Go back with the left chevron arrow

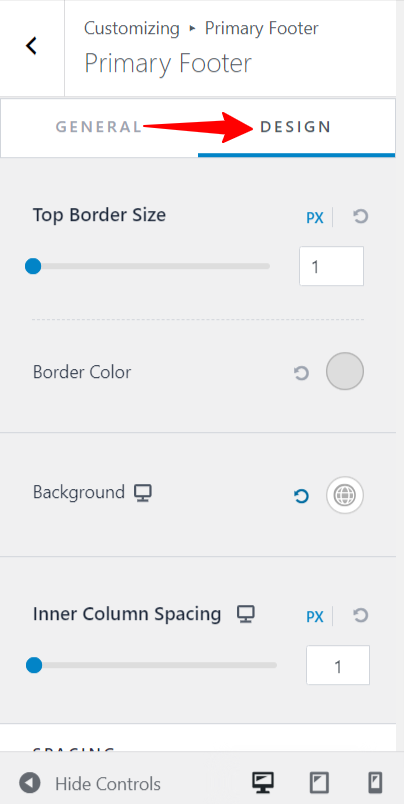32,46
